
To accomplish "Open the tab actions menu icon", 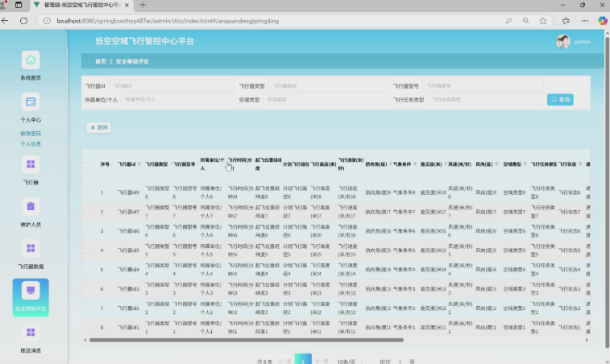I will (x=19, y=5).
